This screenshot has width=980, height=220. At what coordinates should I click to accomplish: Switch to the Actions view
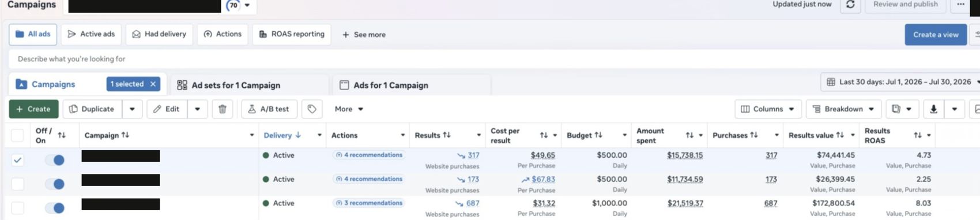(223, 34)
